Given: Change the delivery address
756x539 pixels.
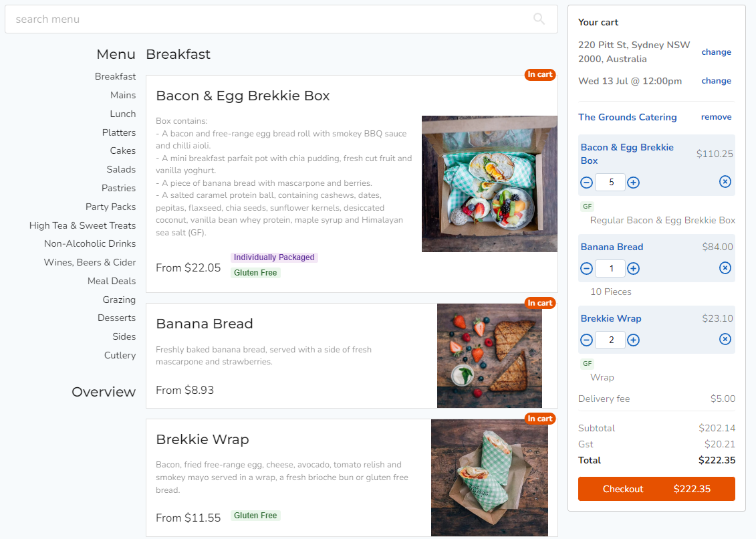Looking at the screenshot, I should [716, 52].
